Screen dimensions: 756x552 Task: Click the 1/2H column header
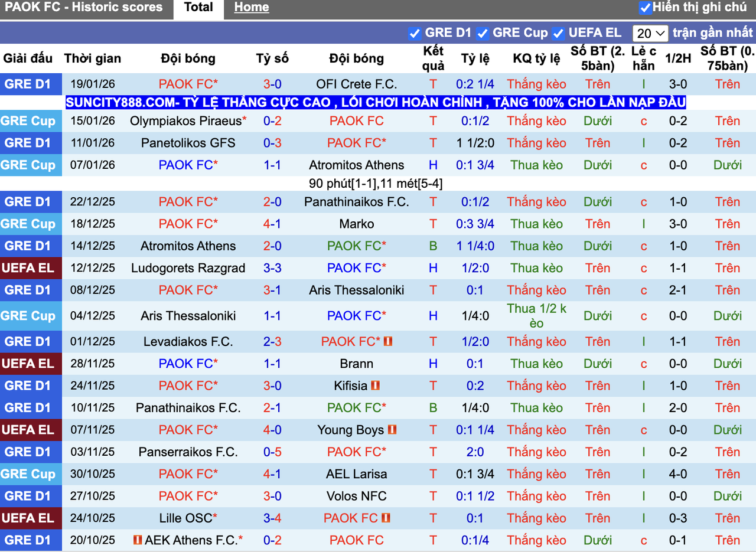678,58
